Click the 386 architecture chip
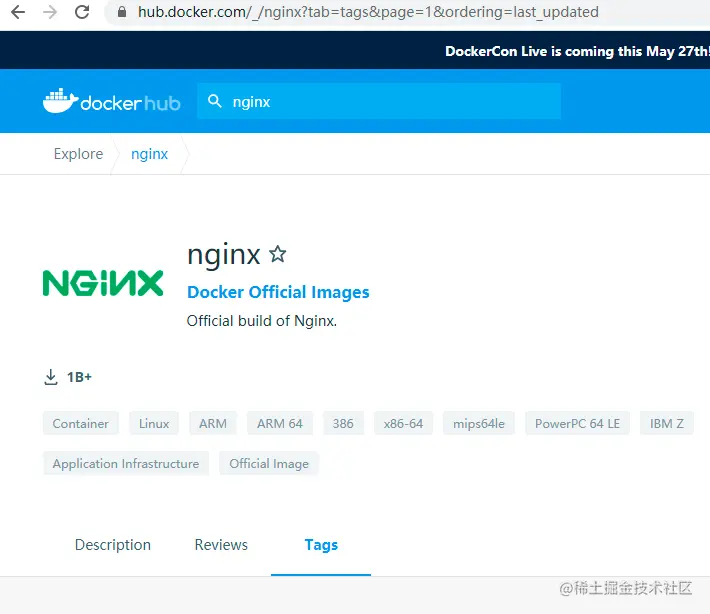This screenshot has width=710, height=614. pyautogui.click(x=343, y=423)
